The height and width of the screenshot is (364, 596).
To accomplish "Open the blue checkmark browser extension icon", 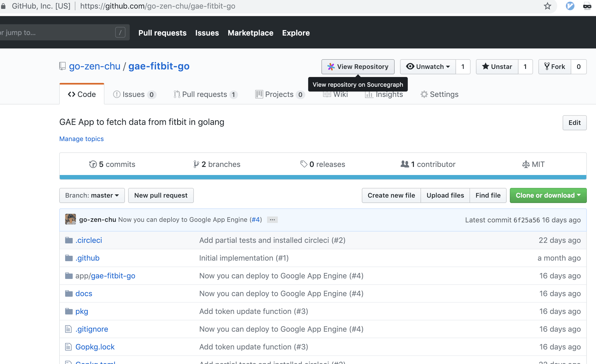I will (570, 6).
